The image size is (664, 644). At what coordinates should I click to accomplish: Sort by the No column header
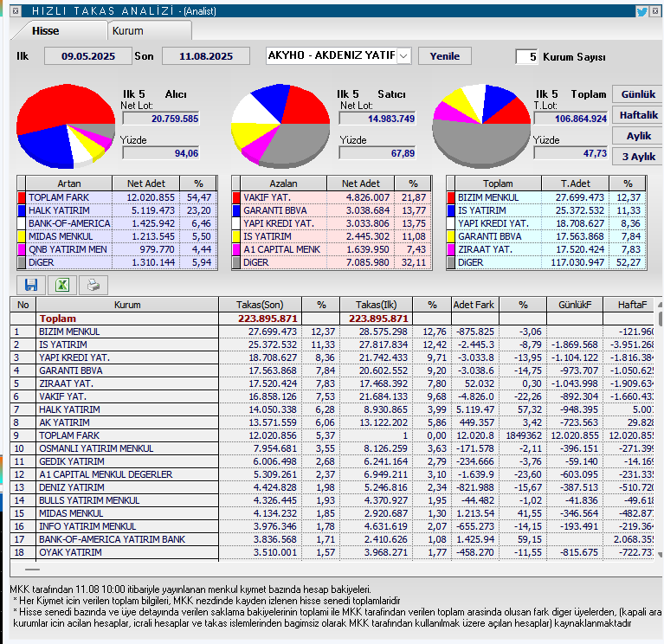(23, 305)
